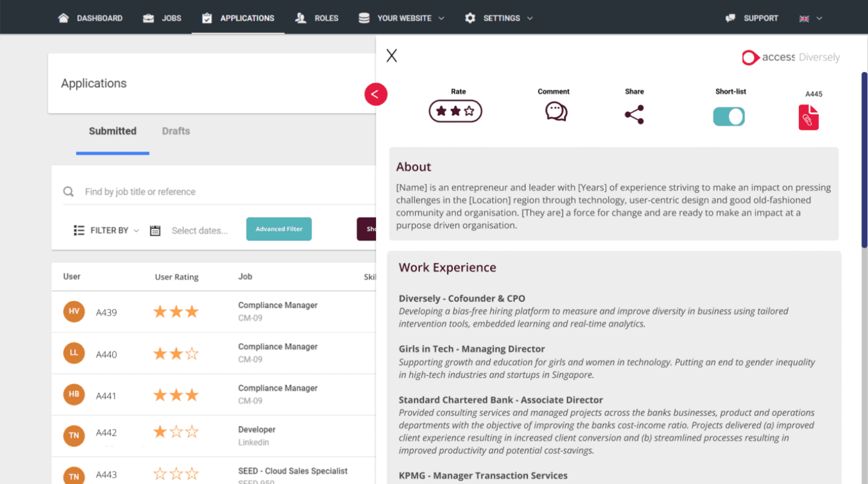
Task: Expand the Settings dropdown chevron
Action: [530, 18]
